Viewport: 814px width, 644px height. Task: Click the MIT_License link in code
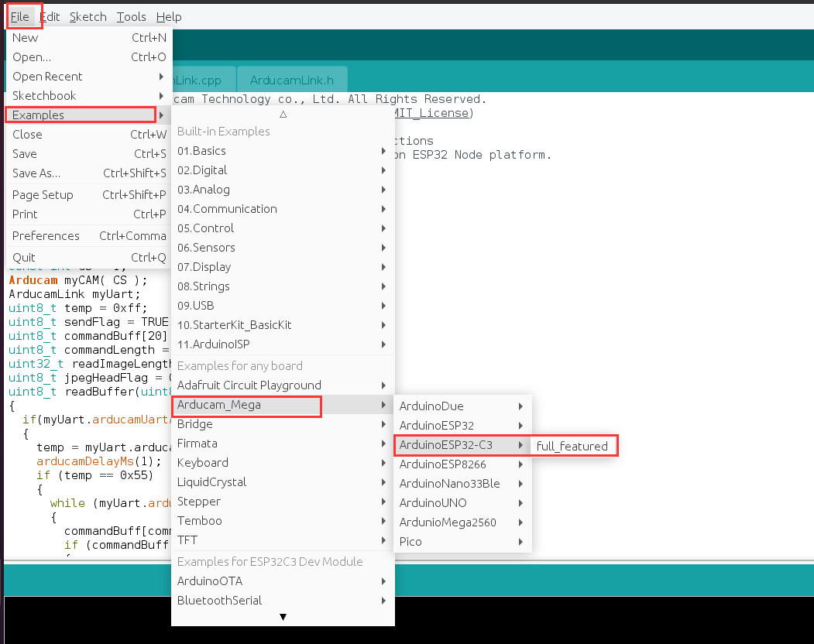pyautogui.click(x=431, y=113)
